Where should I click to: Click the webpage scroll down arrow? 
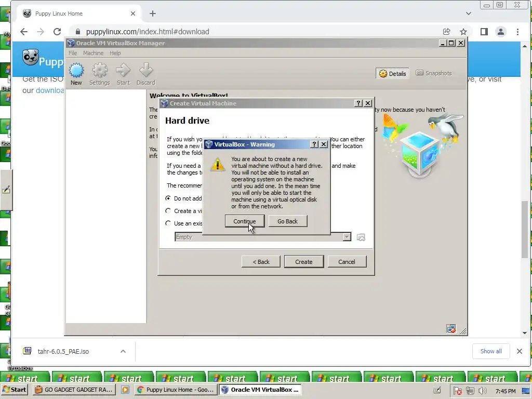click(x=525, y=332)
